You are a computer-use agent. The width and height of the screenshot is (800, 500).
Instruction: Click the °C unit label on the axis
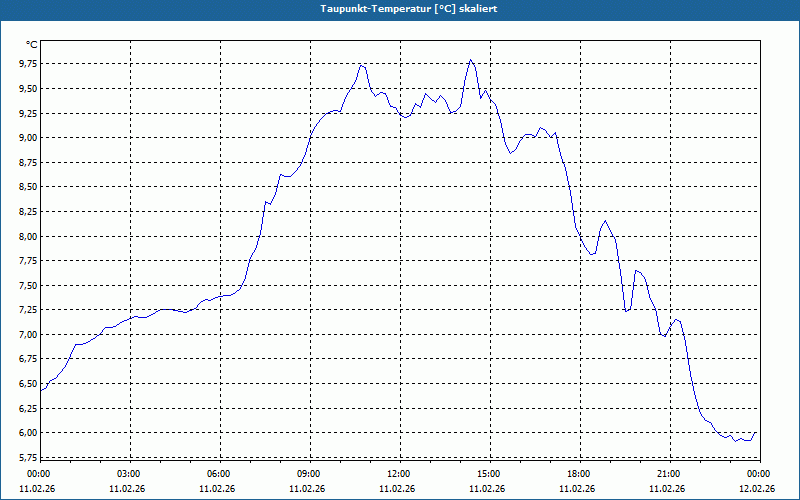[32, 45]
